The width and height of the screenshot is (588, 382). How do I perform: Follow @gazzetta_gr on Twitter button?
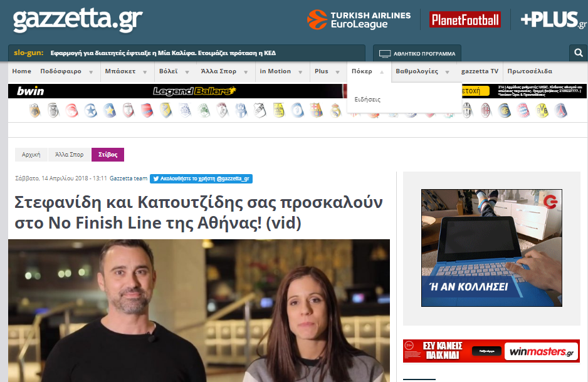[x=201, y=178]
